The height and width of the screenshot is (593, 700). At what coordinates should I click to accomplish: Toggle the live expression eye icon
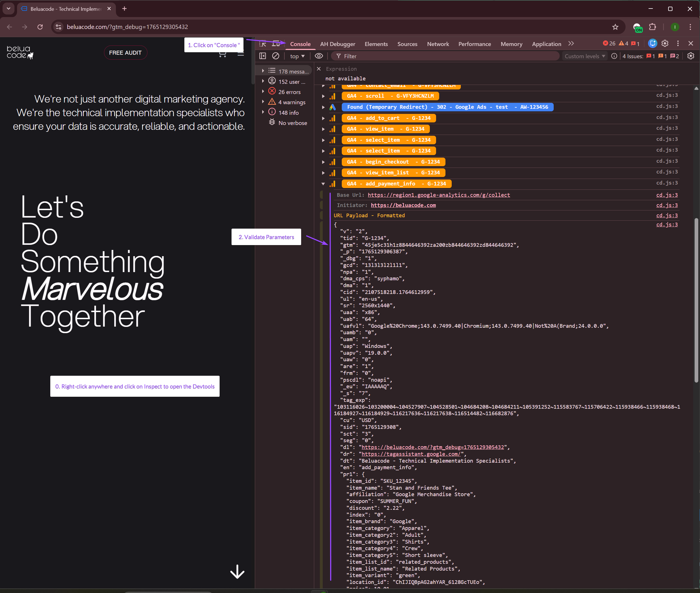319,56
